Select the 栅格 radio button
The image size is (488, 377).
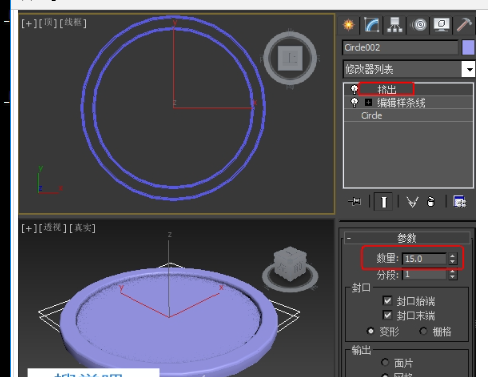pos(423,331)
